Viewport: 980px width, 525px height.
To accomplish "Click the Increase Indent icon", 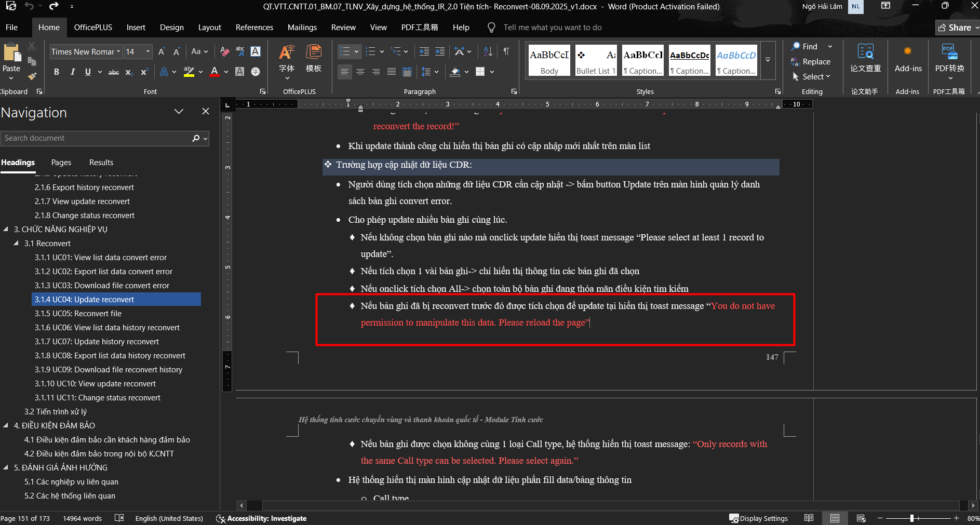I will (440, 51).
